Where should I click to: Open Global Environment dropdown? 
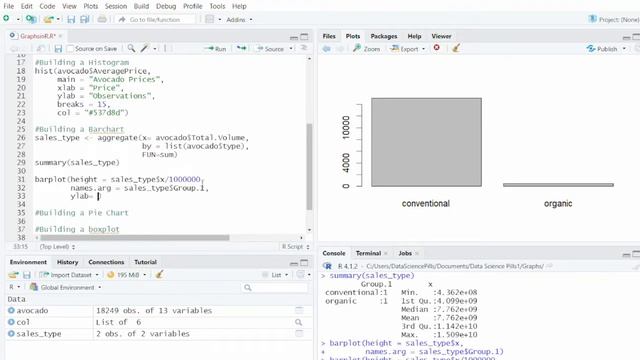(x=66, y=287)
